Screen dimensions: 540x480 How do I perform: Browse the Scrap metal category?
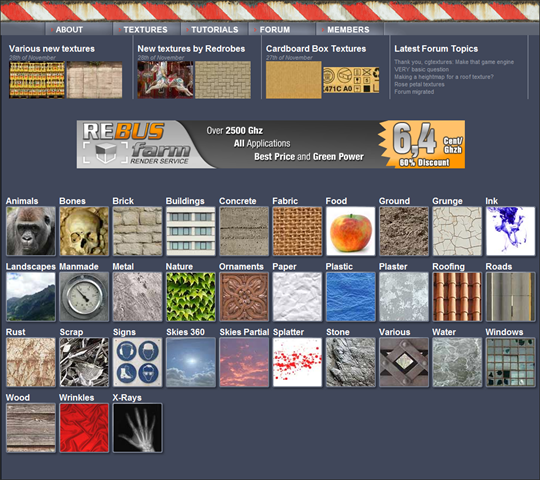84,362
